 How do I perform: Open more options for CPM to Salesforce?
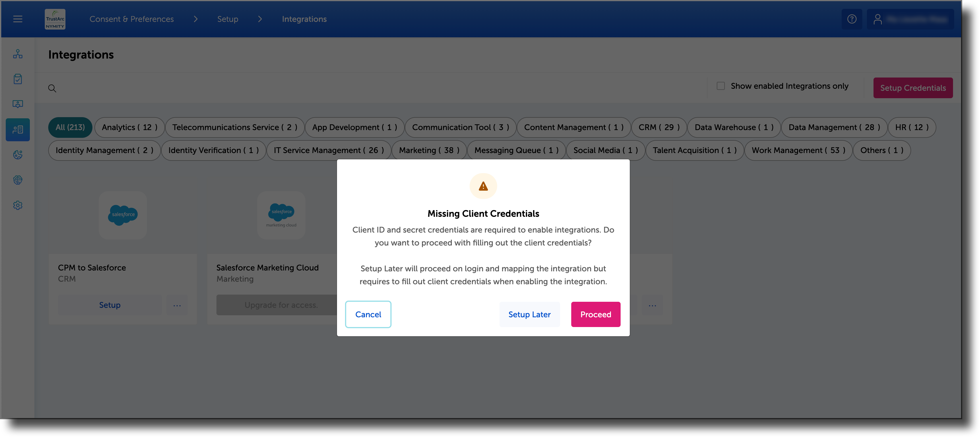click(x=177, y=305)
